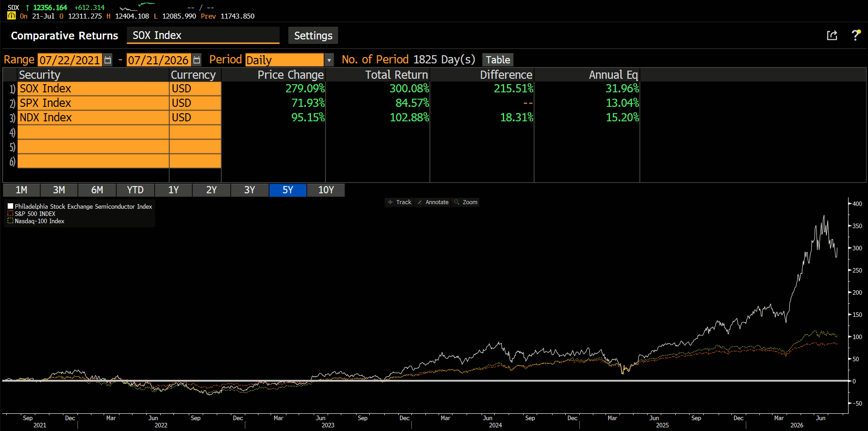
Task: Click the empty security field in row 4
Action: point(93,132)
